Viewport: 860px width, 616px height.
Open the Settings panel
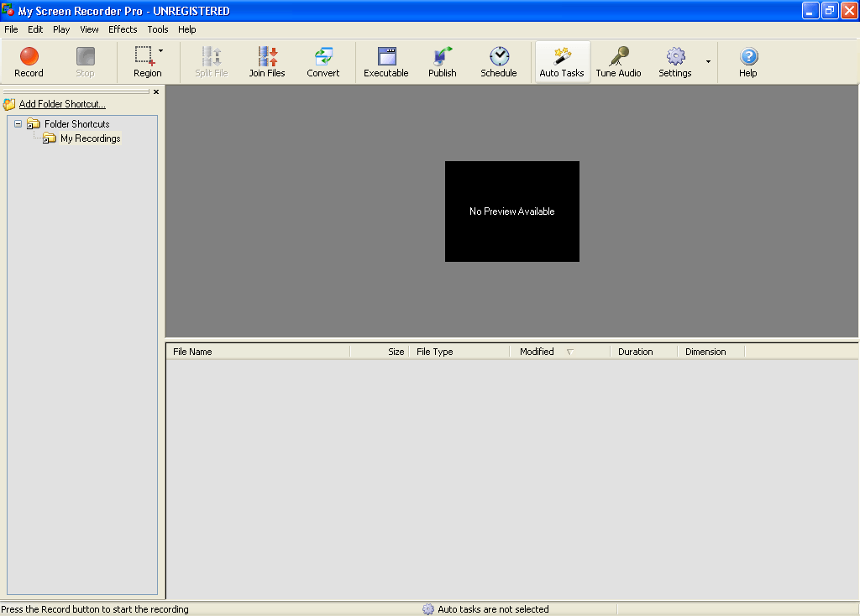674,61
